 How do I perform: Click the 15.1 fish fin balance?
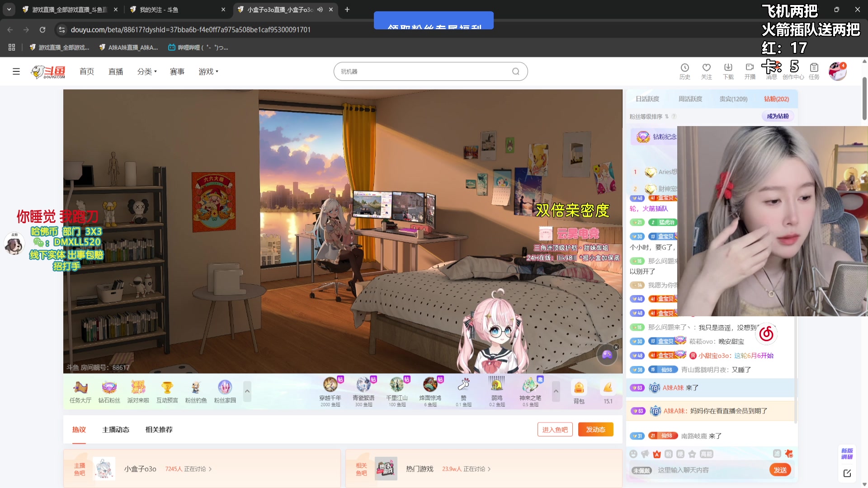click(x=608, y=392)
